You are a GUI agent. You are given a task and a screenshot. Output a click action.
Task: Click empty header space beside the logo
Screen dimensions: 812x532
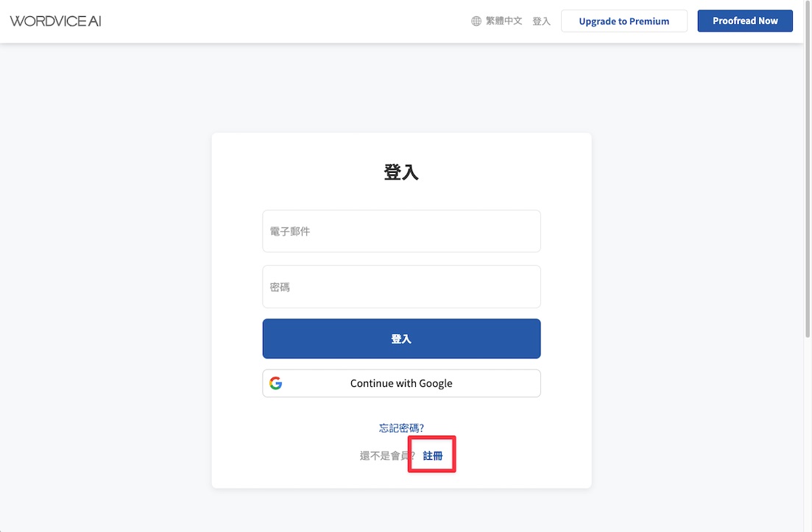pyautogui.click(x=285, y=21)
